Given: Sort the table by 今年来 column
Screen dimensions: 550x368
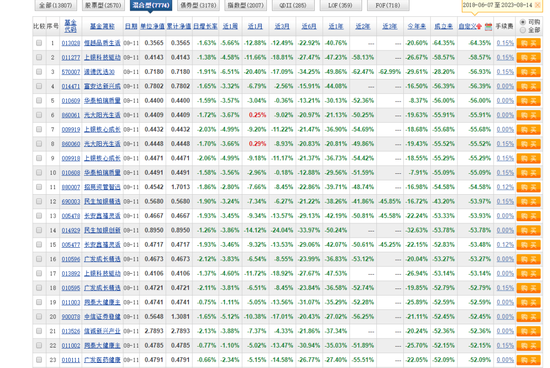Looking at the screenshot, I should tap(417, 26).
